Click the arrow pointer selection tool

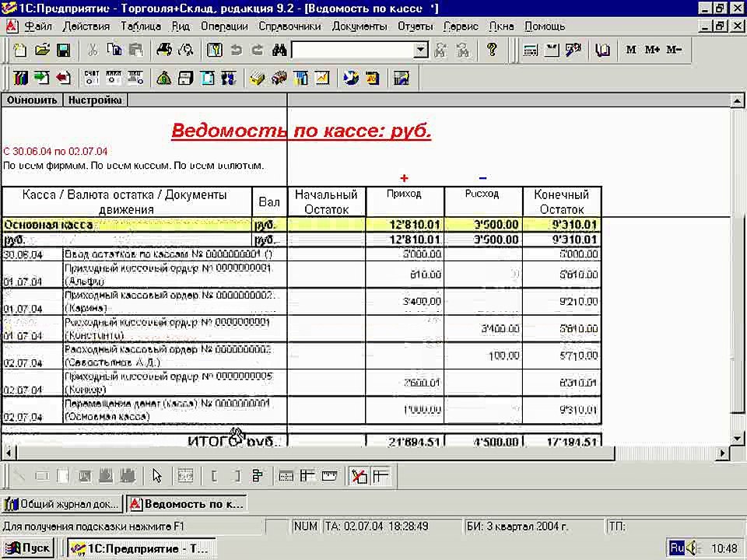[156, 476]
